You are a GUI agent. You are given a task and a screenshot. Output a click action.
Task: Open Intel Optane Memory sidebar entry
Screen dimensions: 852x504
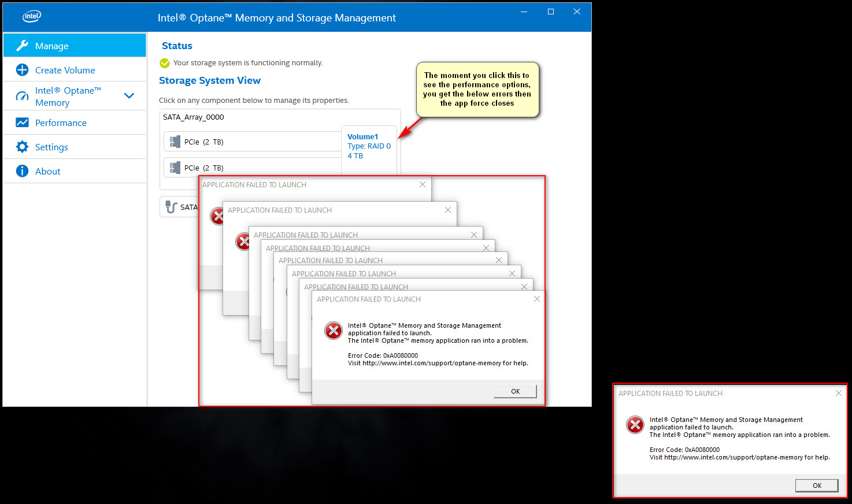click(75, 96)
